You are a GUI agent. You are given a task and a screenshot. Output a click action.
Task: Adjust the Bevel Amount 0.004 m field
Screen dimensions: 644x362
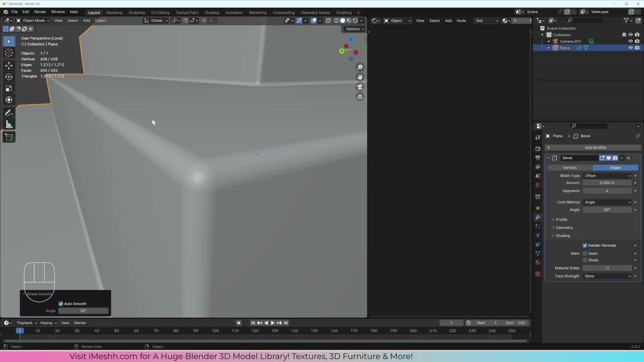coord(607,183)
